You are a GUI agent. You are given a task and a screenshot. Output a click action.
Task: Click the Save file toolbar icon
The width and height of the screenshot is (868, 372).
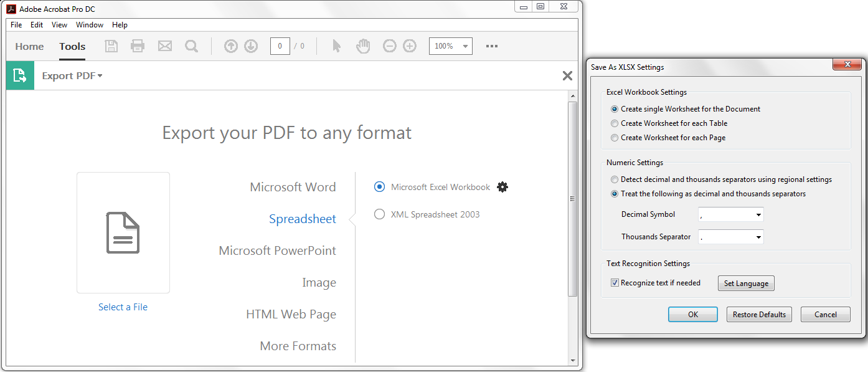111,46
